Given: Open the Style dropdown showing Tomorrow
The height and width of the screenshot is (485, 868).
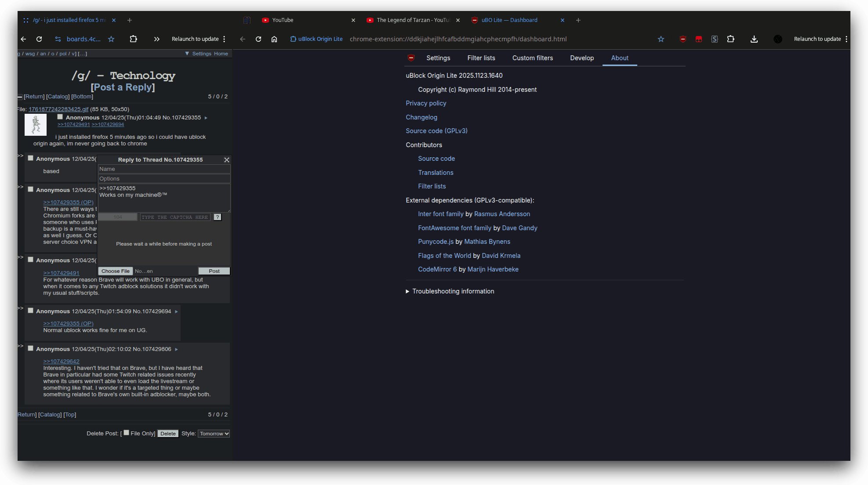Looking at the screenshot, I should click(214, 434).
